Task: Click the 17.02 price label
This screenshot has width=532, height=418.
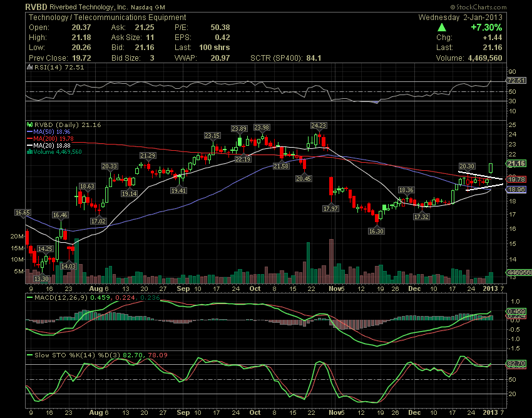Action: (98, 221)
